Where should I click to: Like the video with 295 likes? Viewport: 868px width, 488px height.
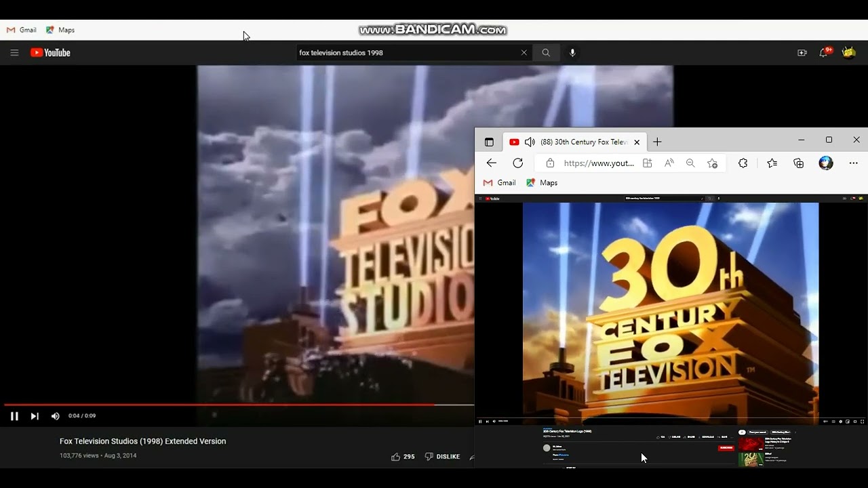pos(403,457)
